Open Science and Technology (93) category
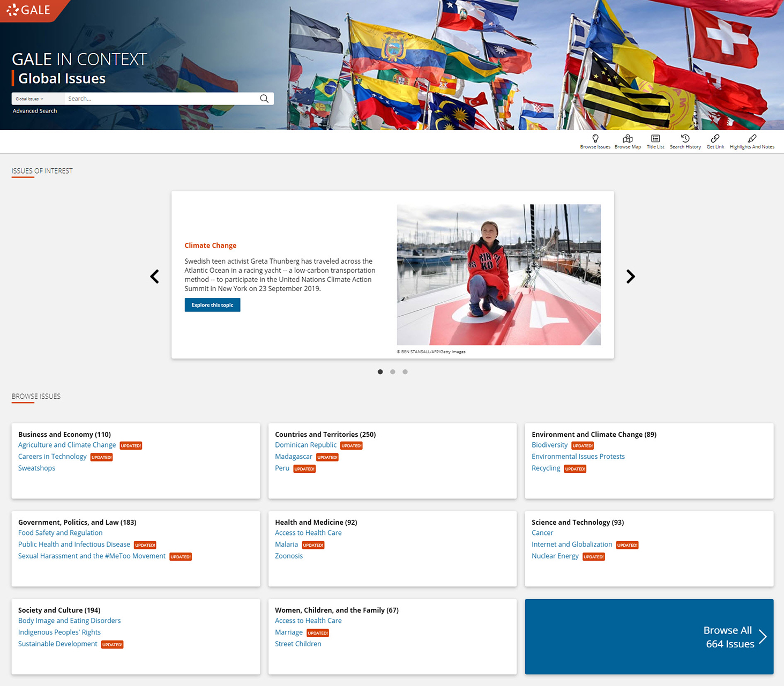The height and width of the screenshot is (686, 784). (578, 523)
